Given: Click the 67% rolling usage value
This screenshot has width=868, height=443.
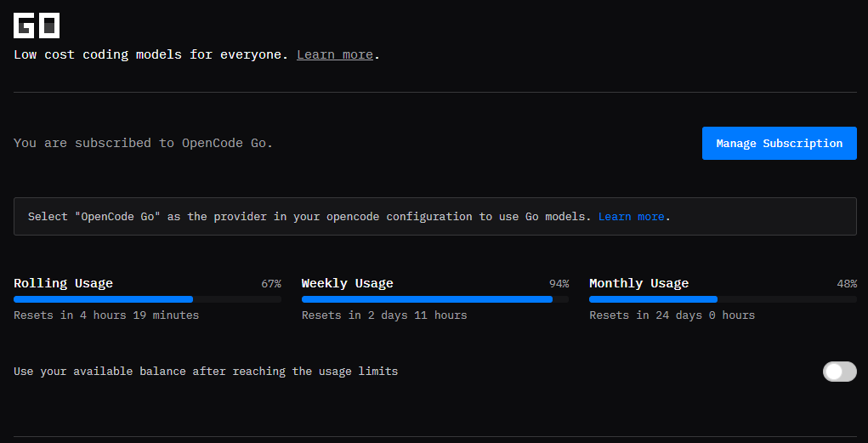Looking at the screenshot, I should (271, 284).
